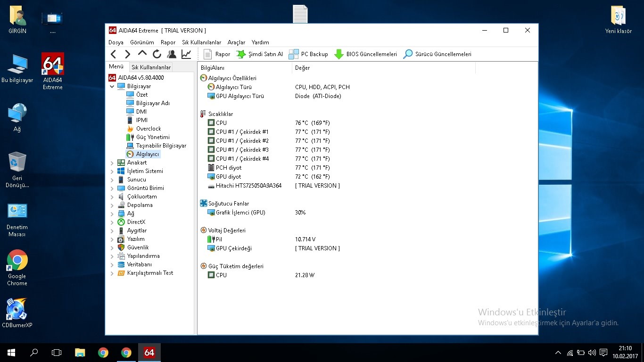Click the Back arrow in AIDA64 toolbar
The image size is (644, 362).
pos(113,54)
